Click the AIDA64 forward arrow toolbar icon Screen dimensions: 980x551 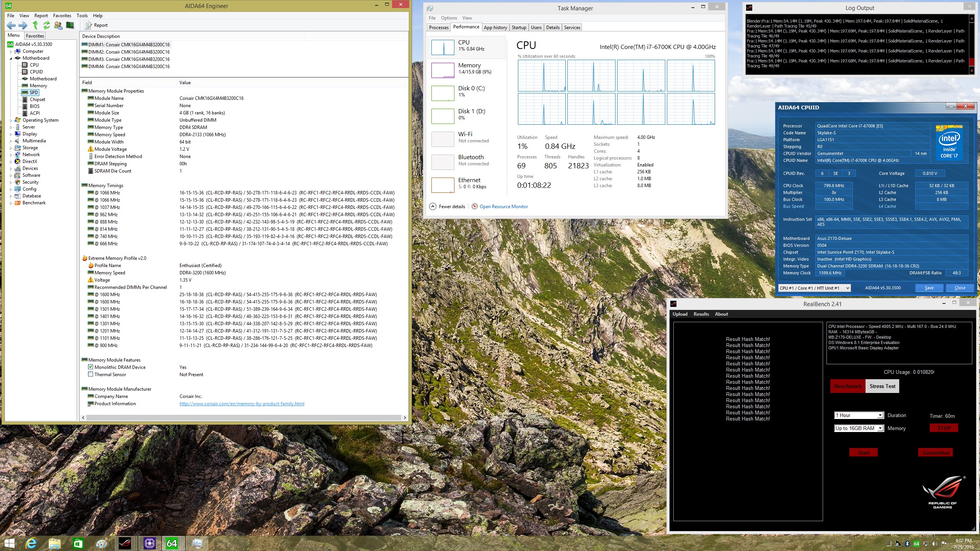(x=23, y=25)
